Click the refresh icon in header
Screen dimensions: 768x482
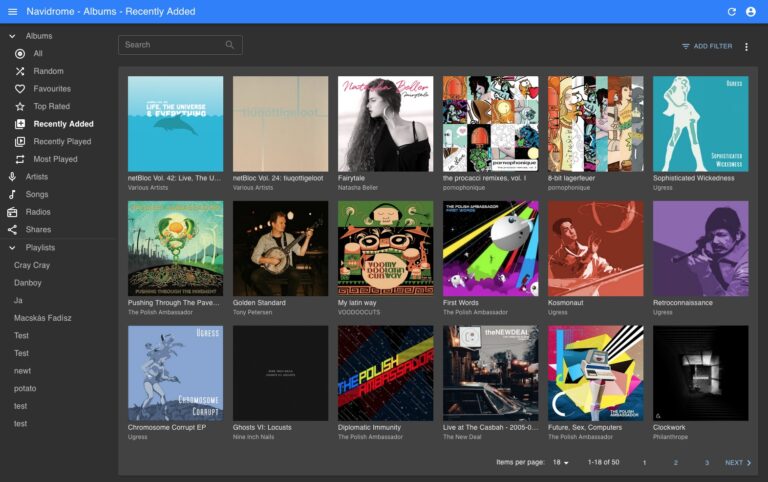[731, 11]
